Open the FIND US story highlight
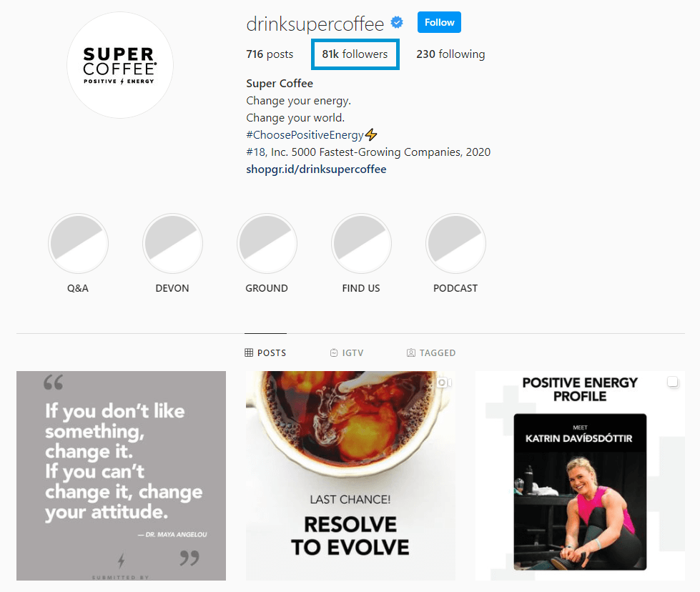This screenshot has height=592, width=700. [362, 243]
